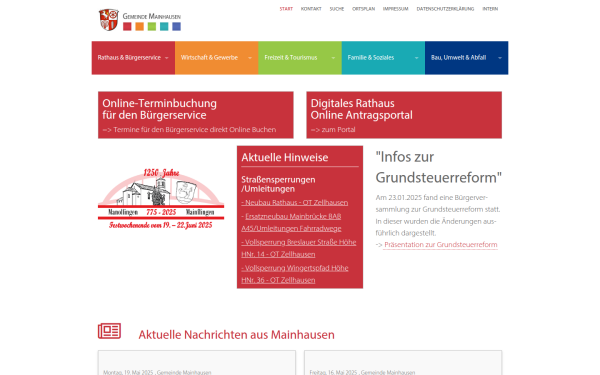600x375 pixels.
Task: Open the ORTSPLAN link
Action: [x=364, y=9]
